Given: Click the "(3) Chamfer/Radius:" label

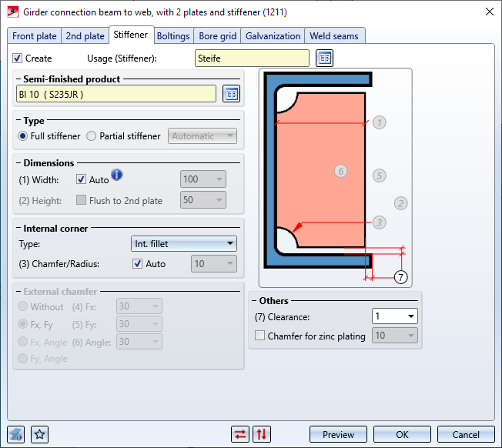Looking at the screenshot, I should (59, 264).
